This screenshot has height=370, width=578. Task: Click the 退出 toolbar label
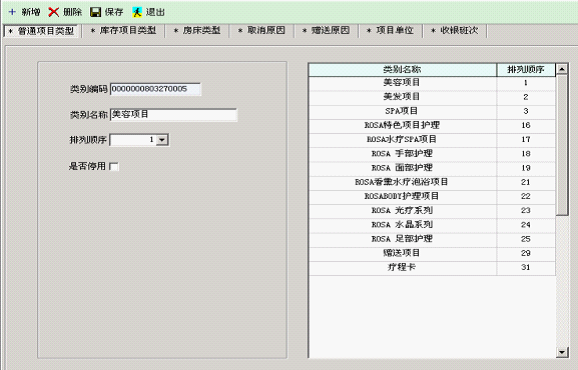155,12
